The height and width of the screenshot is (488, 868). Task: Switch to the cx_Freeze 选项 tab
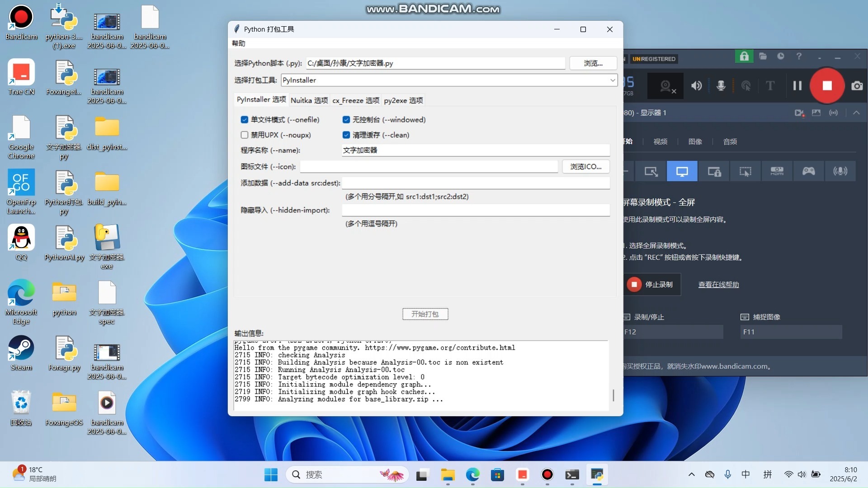[356, 100]
